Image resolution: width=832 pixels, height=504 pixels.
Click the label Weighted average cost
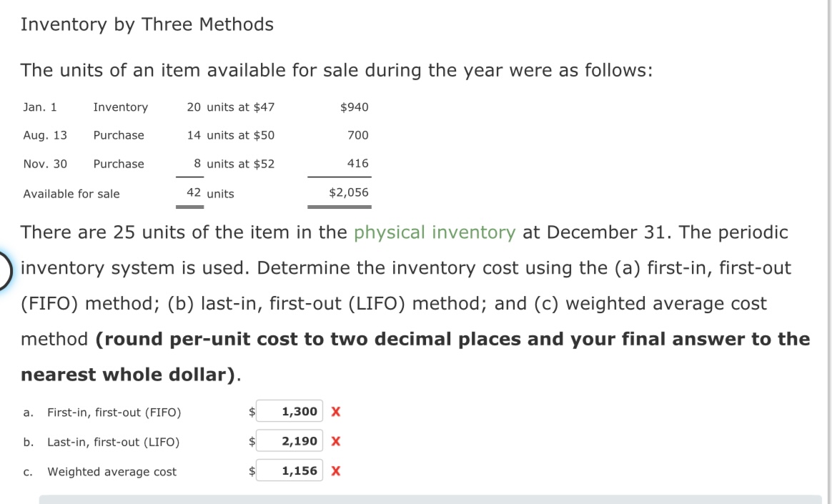point(112,471)
